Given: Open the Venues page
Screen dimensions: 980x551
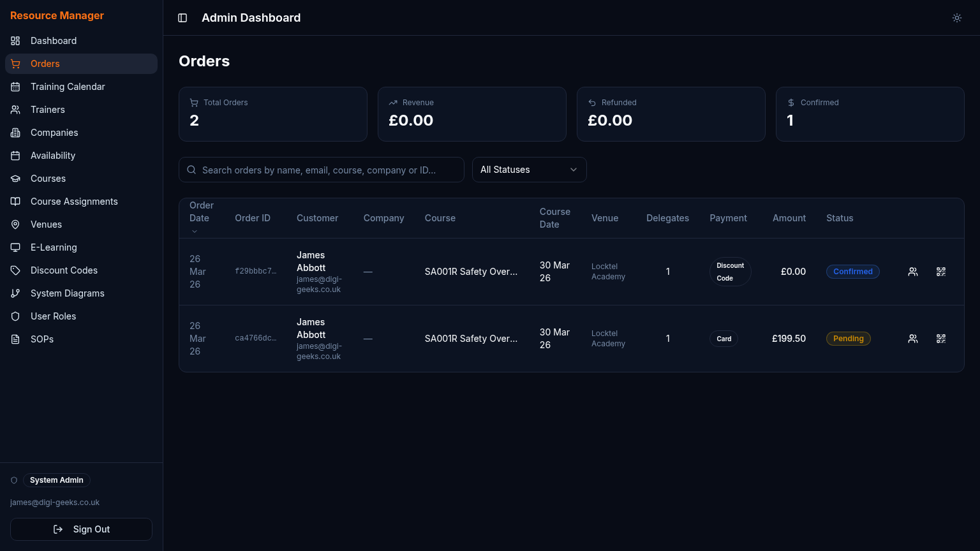Looking at the screenshot, I should [x=82, y=224].
